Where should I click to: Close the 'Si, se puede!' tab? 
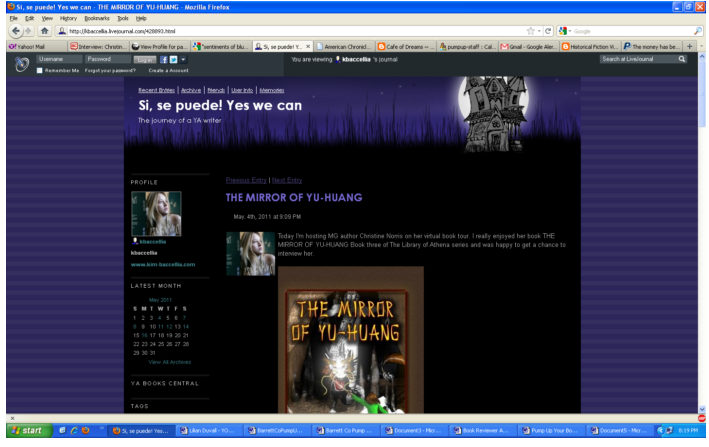(x=308, y=46)
